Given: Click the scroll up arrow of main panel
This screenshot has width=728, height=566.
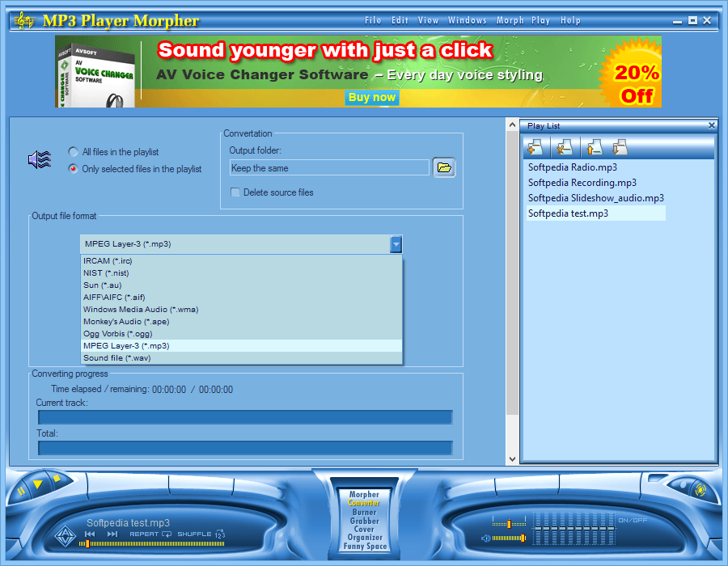Looking at the screenshot, I should 512,125.
